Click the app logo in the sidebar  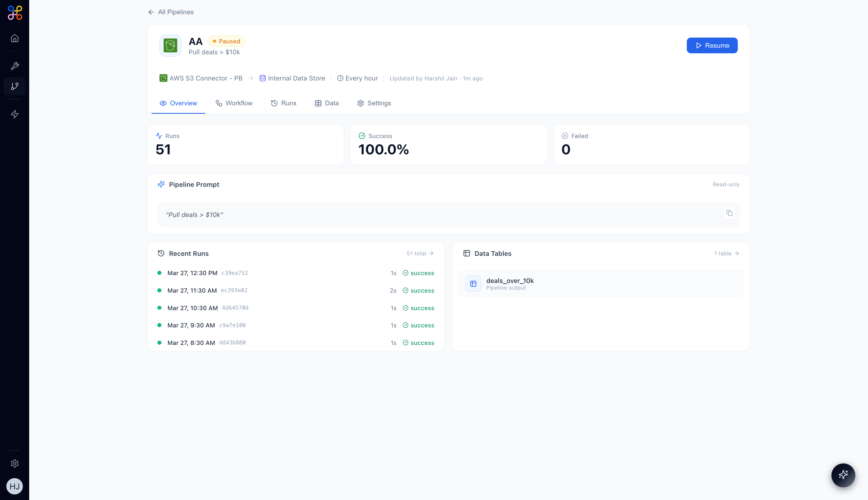(15, 13)
